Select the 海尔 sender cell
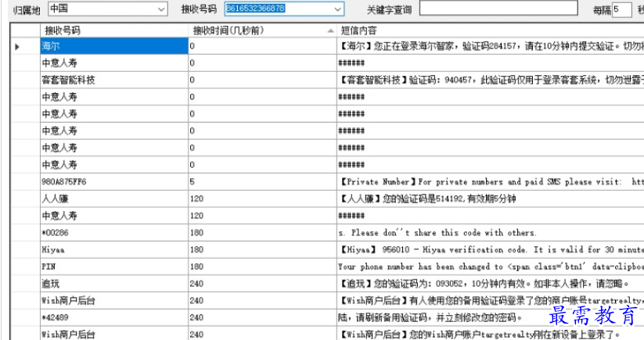The height and width of the screenshot is (340, 644). tap(114, 46)
